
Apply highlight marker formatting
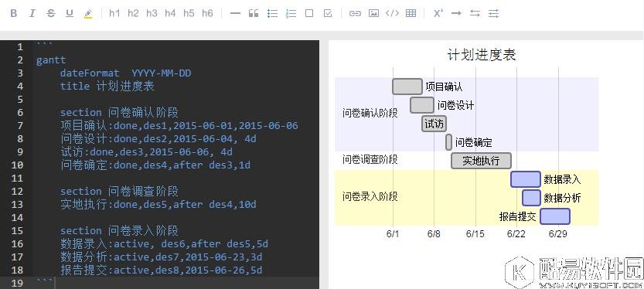coord(88,14)
